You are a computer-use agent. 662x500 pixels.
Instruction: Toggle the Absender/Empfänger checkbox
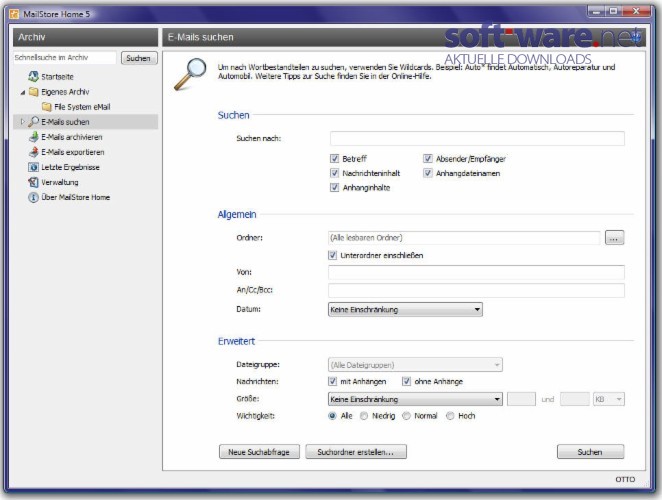(x=428, y=158)
